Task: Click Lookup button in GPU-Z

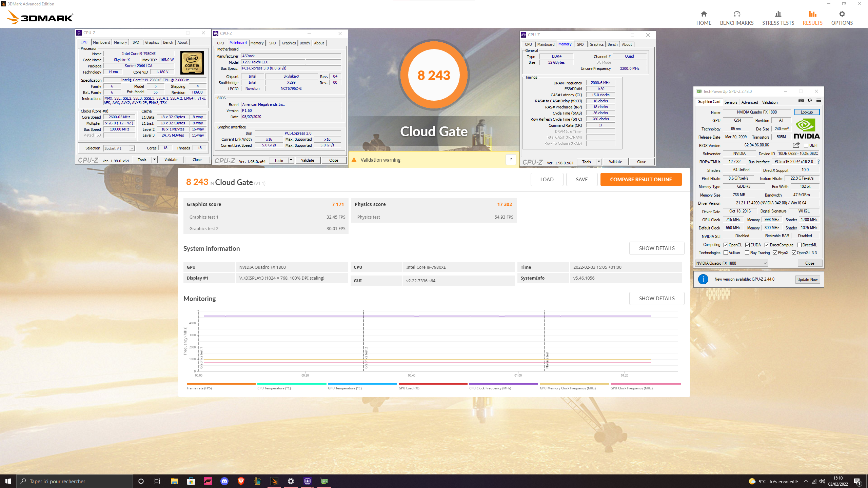Action: pos(807,112)
